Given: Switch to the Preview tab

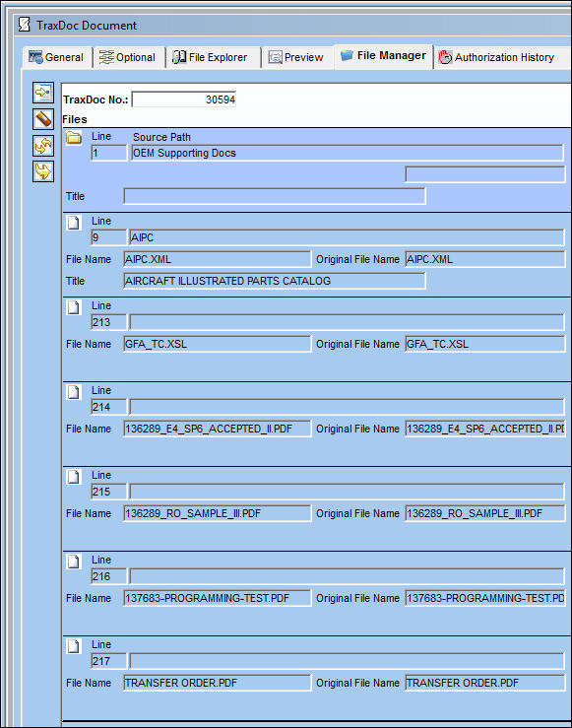Looking at the screenshot, I should [297, 57].
